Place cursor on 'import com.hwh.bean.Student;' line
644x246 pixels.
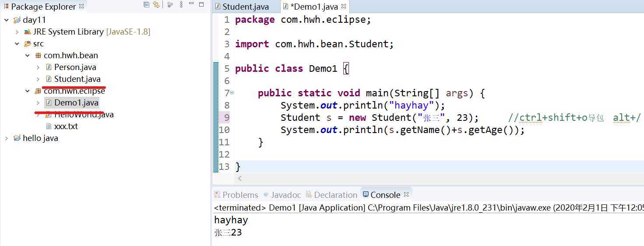pos(314,44)
